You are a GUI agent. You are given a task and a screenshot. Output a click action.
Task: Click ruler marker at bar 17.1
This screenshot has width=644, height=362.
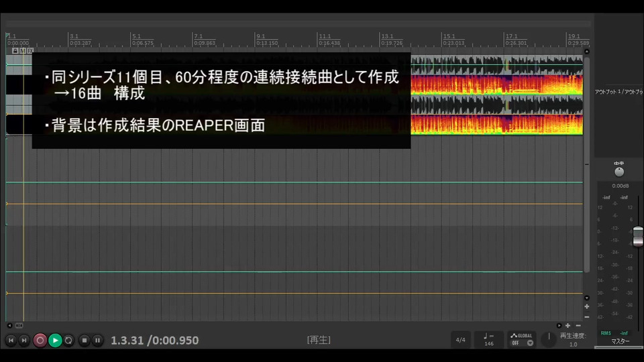tap(511, 36)
